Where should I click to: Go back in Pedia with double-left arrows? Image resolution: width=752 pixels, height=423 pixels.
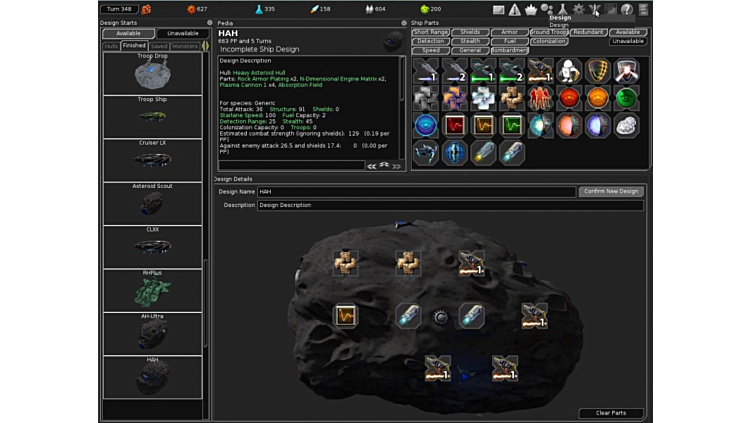[x=372, y=166]
